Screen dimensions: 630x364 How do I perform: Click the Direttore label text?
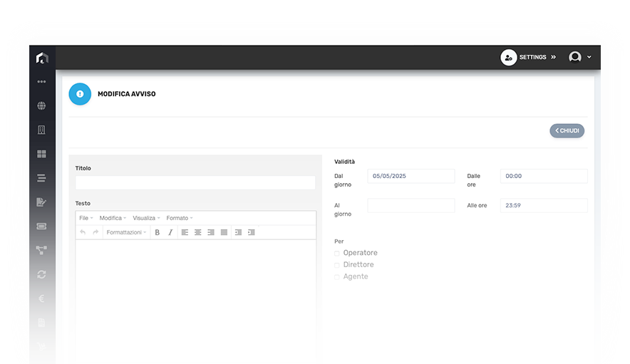coord(358,265)
